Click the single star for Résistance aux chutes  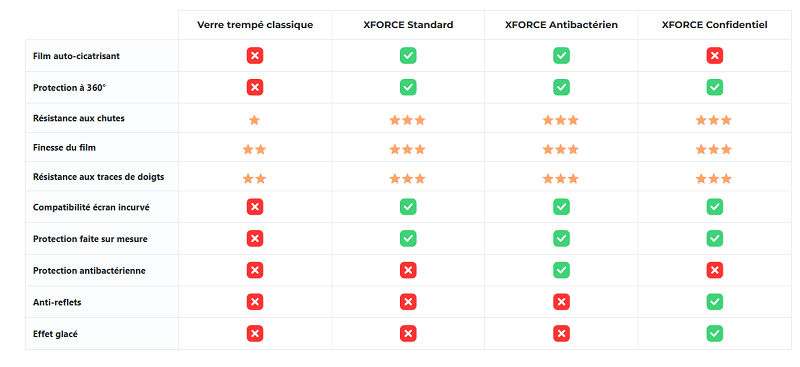(255, 120)
